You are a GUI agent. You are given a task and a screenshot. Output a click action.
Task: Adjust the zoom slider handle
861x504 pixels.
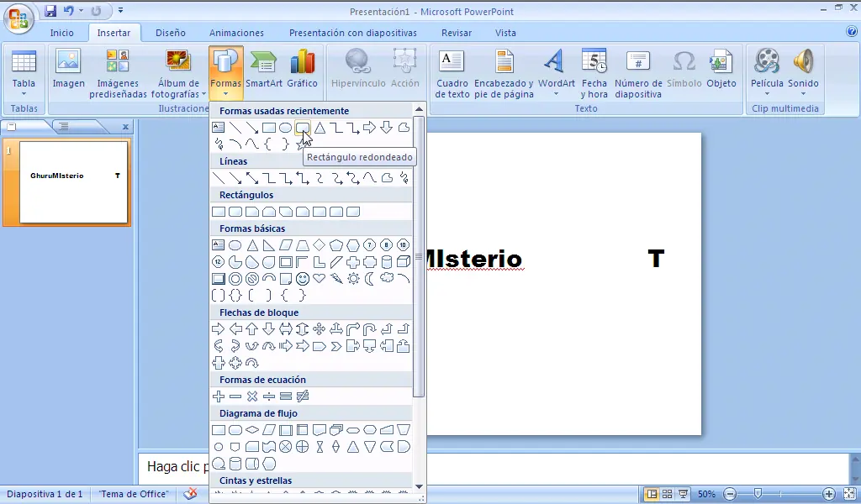tap(758, 494)
